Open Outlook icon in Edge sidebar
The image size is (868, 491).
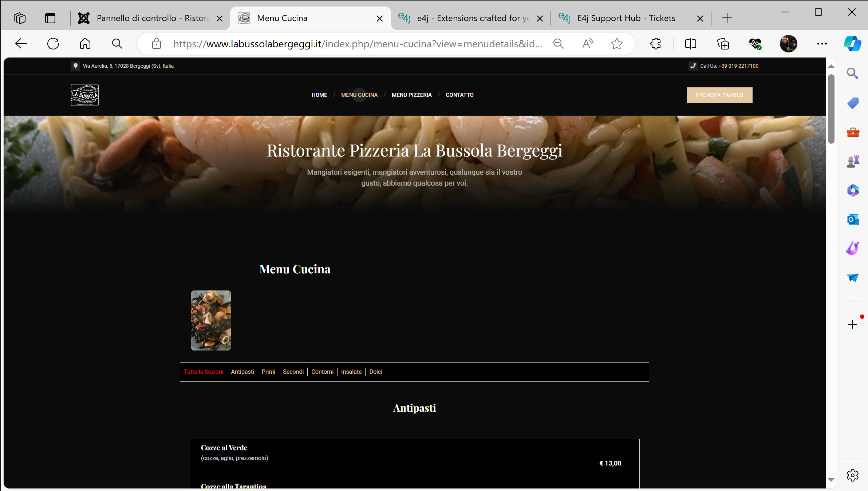pos(853,219)
